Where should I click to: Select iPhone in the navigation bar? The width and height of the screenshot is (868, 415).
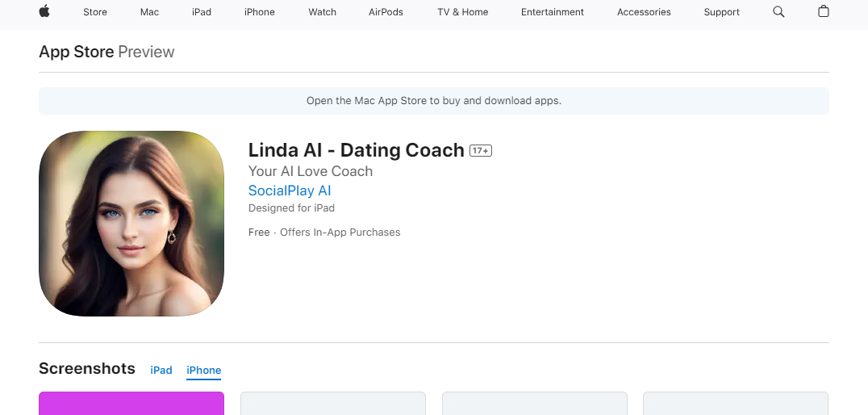260,12
